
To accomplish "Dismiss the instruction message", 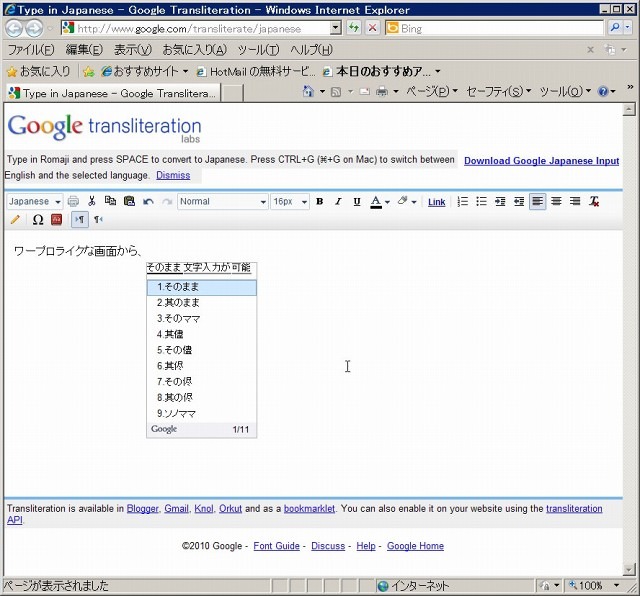I will [173, 175].
